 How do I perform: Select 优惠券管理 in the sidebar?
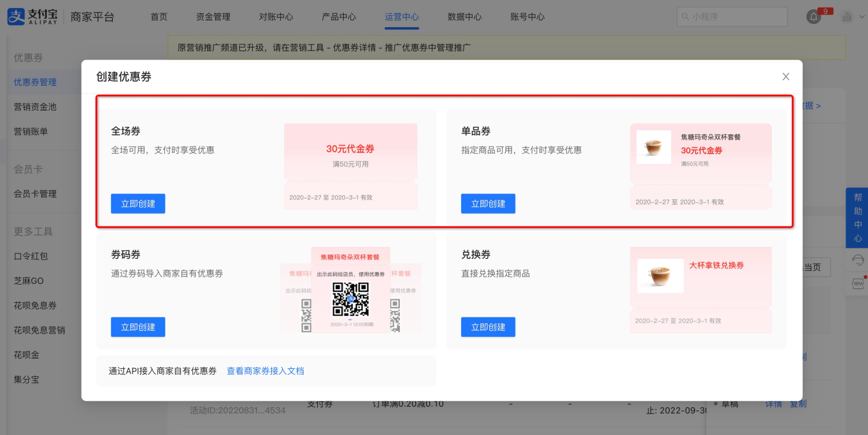pos(35,82)
